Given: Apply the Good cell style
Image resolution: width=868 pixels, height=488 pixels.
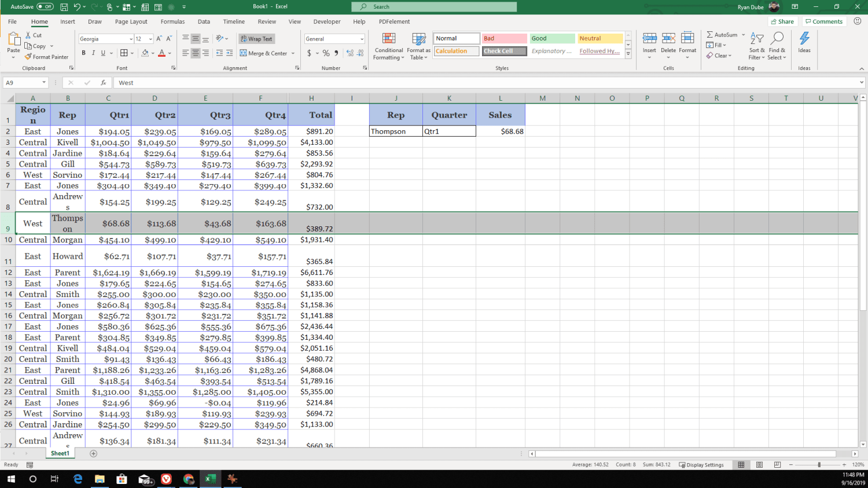Looking at the screenshot, I should click(552, 38).
